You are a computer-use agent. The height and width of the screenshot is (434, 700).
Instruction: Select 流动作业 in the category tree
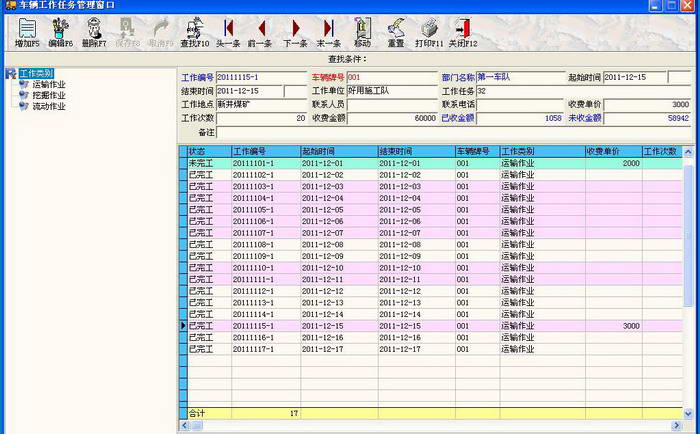[x=49, y=106]
